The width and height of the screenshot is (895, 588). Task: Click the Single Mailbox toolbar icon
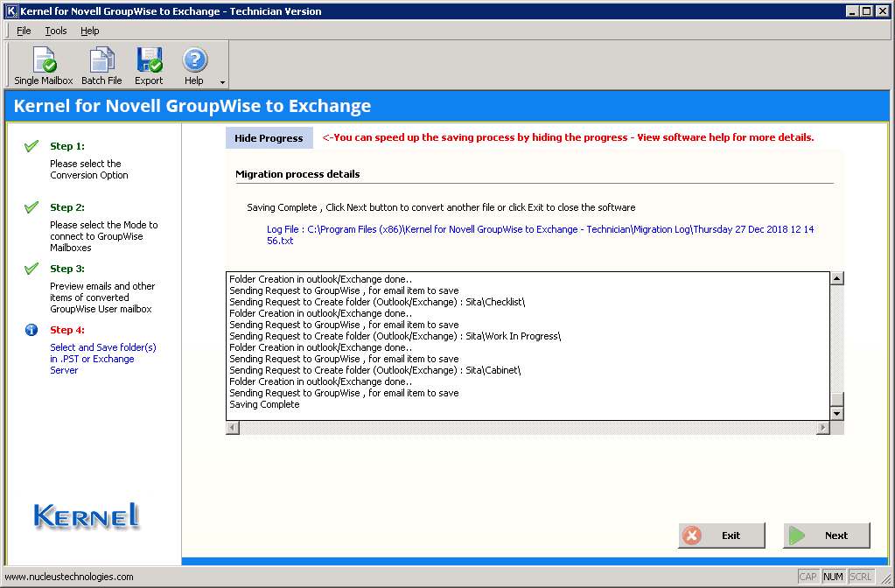pyautogui.click(x=44, y=66)
